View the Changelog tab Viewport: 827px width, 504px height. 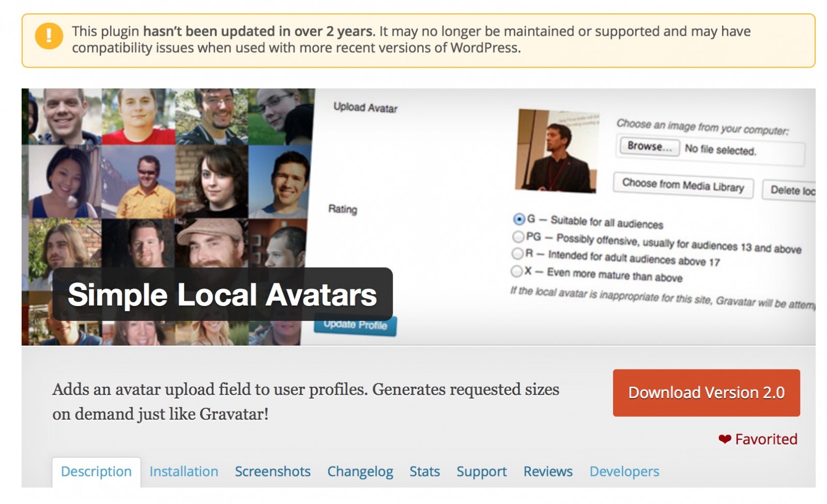(360, 471)
